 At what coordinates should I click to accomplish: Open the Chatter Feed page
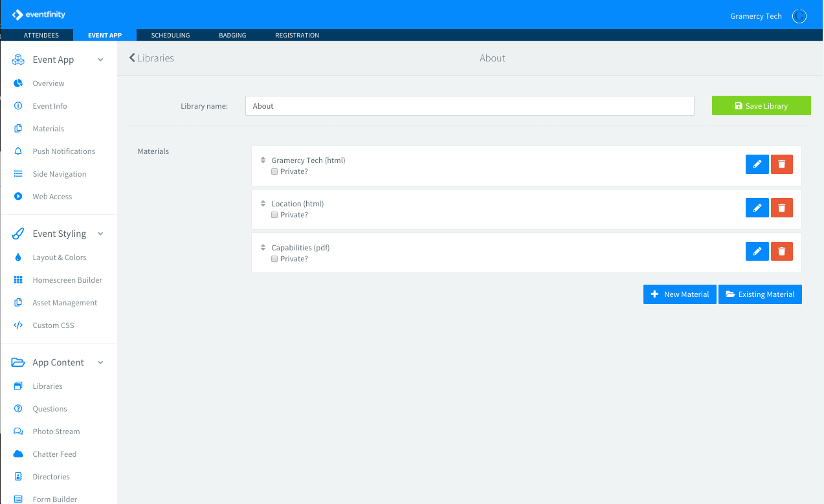[54, 454]
